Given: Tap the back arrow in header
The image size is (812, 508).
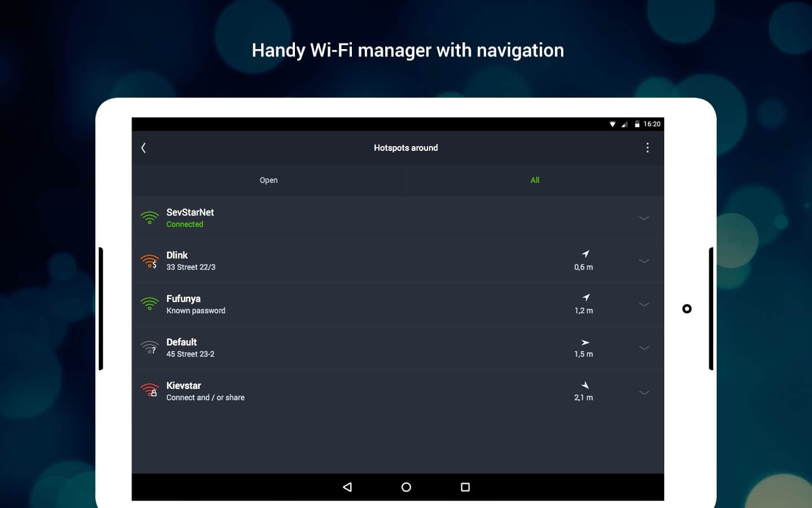Looking at the screenshot, I should [143, 148].
